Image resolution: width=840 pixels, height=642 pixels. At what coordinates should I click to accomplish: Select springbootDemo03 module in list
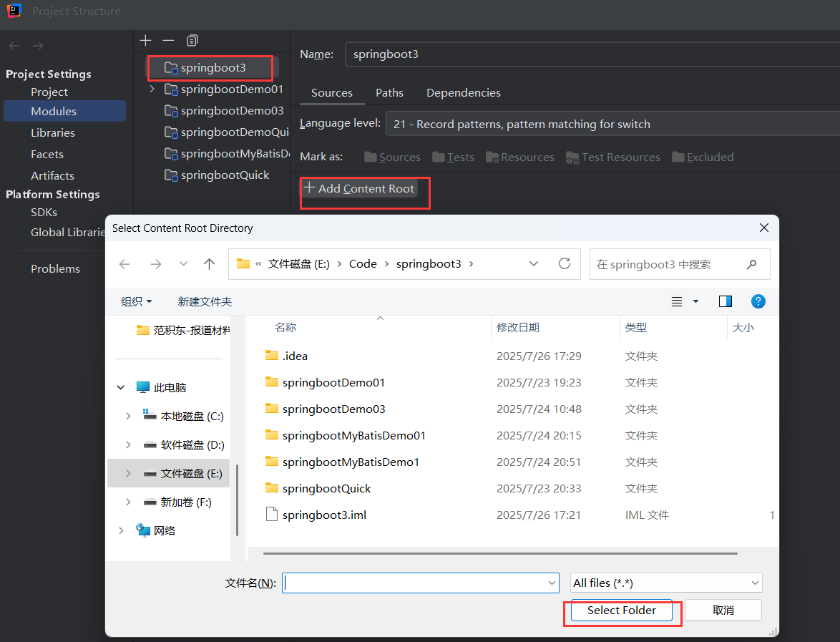(224, 110)
